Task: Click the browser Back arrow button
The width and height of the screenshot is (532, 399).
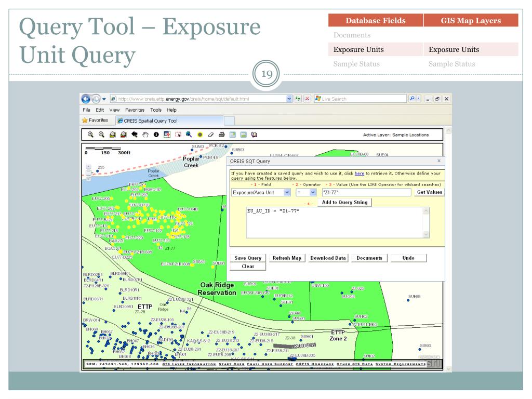Action: coord(86,99)
